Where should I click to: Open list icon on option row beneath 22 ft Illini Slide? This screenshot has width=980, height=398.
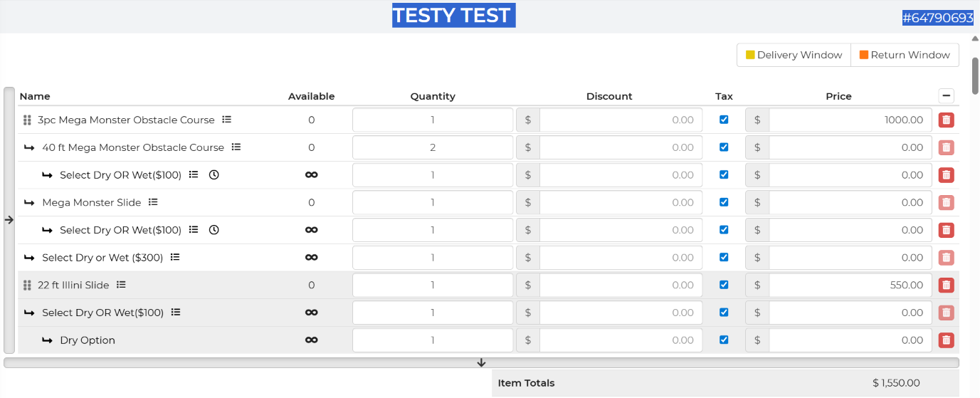(176, 313)
